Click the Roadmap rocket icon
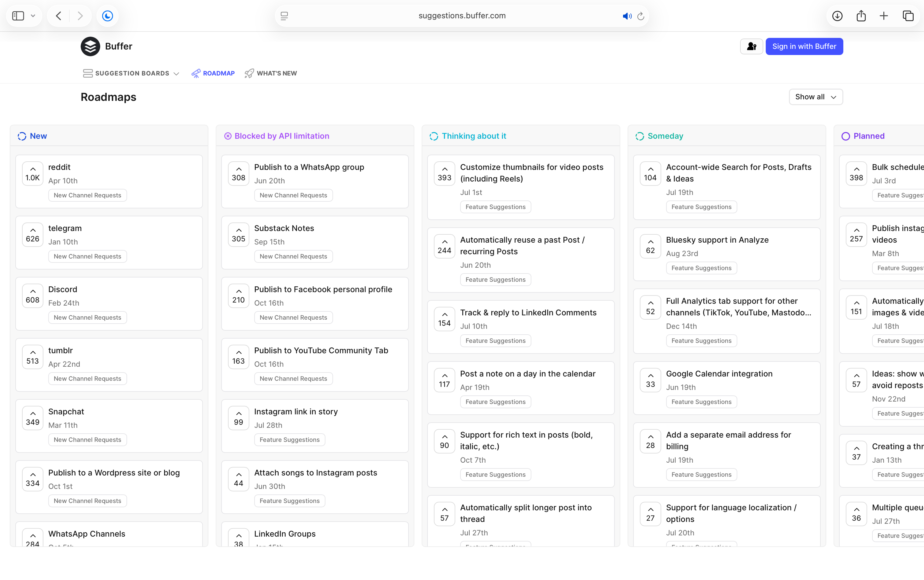 (x=196, y=73)
